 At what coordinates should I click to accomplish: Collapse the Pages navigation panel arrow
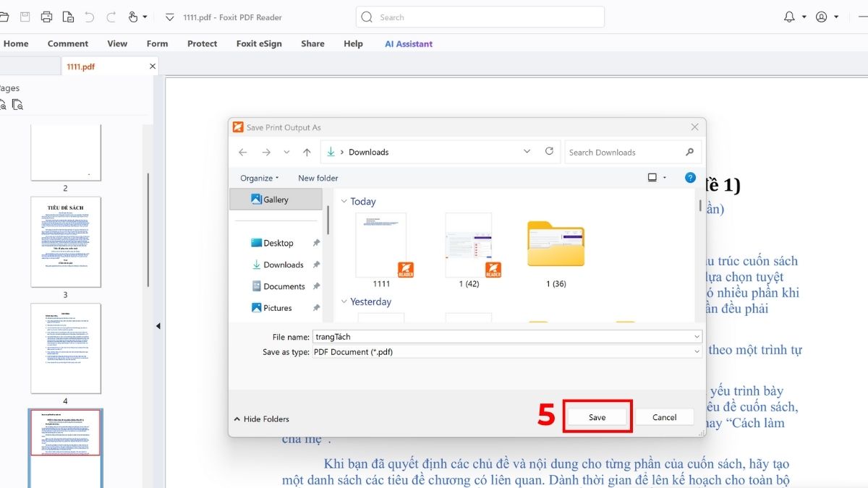point(158,326)
